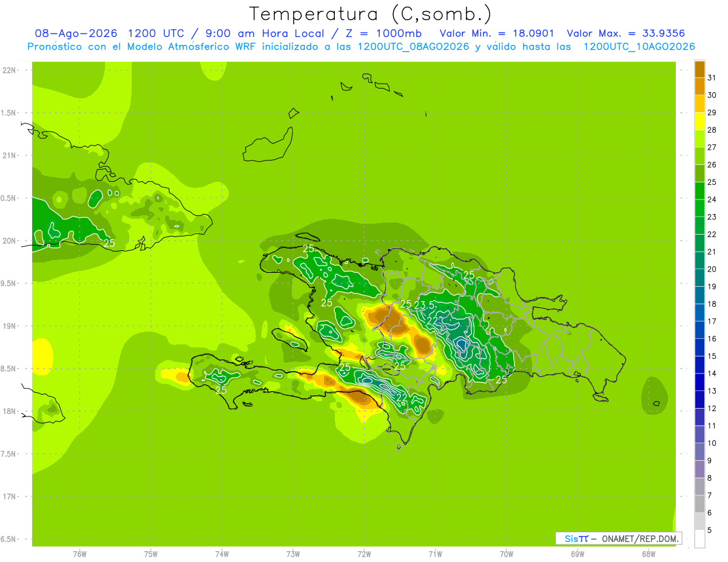Pick the yellow swatch between 28 and 29
Image resolution: width=728 pixels, height=562 pixels.
(x=699, y=121)
